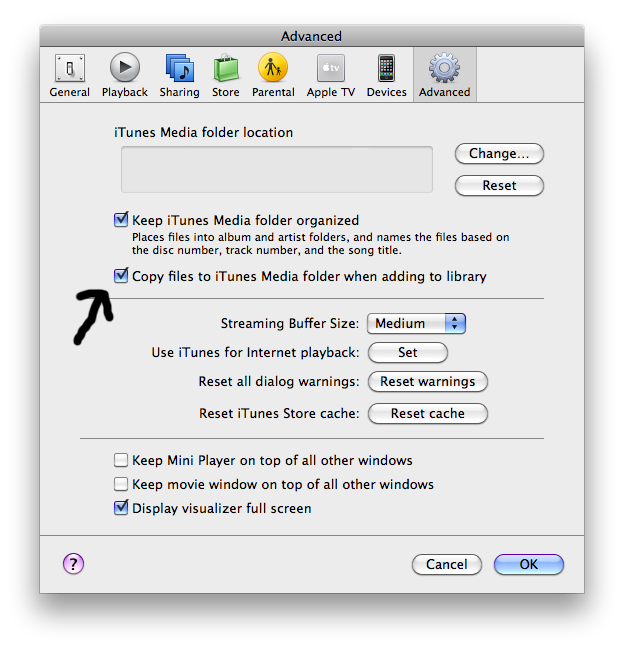Screen dimensions: 624x648
Task: Switch to Playback preferences
Action: coord(124,75)
